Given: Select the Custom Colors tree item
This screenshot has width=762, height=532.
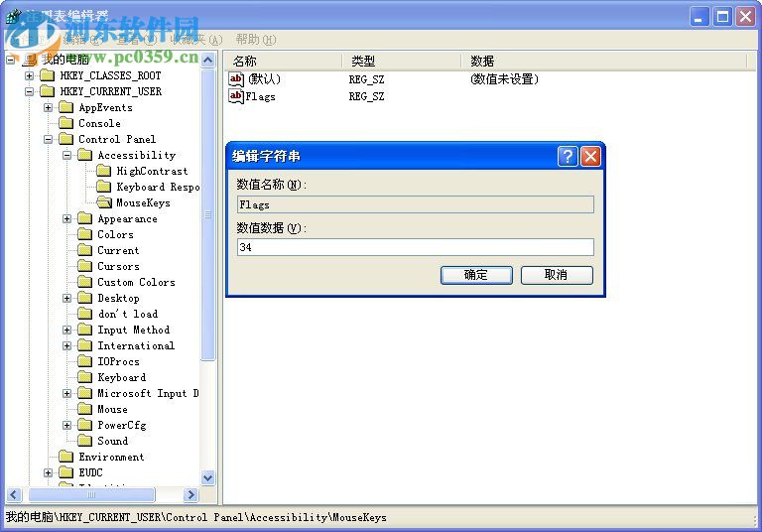Looking at the screenshot, I should 136,282.
